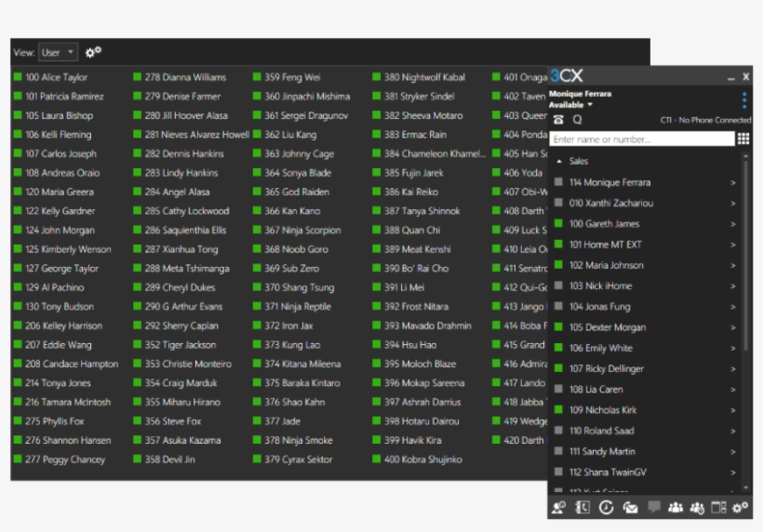Expand options arrow for 102 Maria Johnson
Viewport: 763px width, 532px height.
pyautogui.click(x=733, y=265)
